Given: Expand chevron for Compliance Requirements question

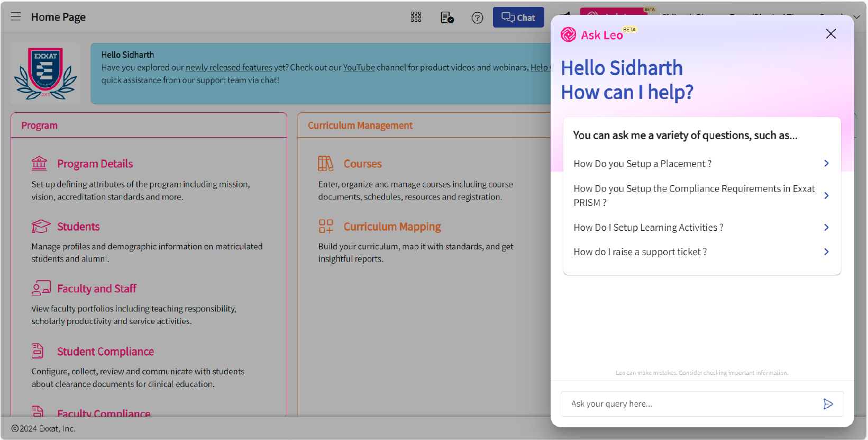Looking at the screenshot, I should pos(826,195).
